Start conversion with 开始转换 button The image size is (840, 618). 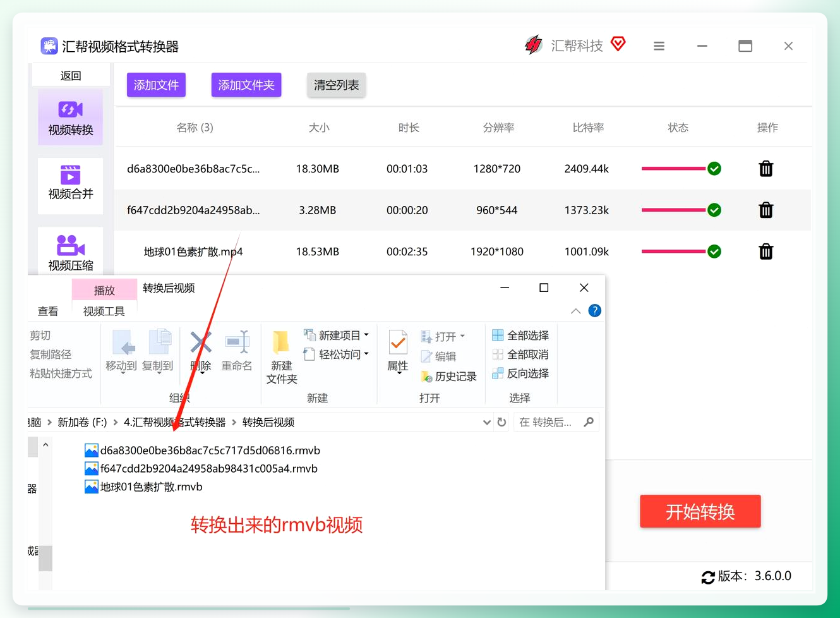700,511
